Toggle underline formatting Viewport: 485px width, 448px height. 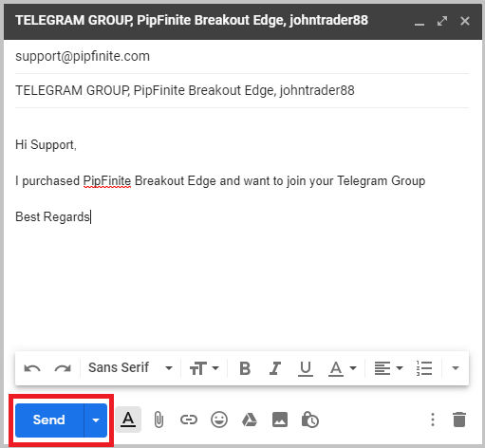pos(306,368)
